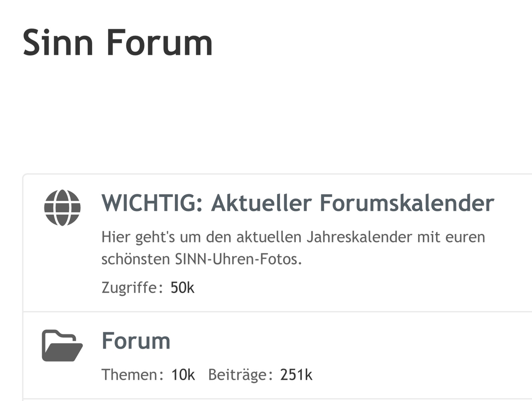Click the text "schönsten SINN-Uhren-Fotos."
Screen dimensions: 532x401
(202, 259)
